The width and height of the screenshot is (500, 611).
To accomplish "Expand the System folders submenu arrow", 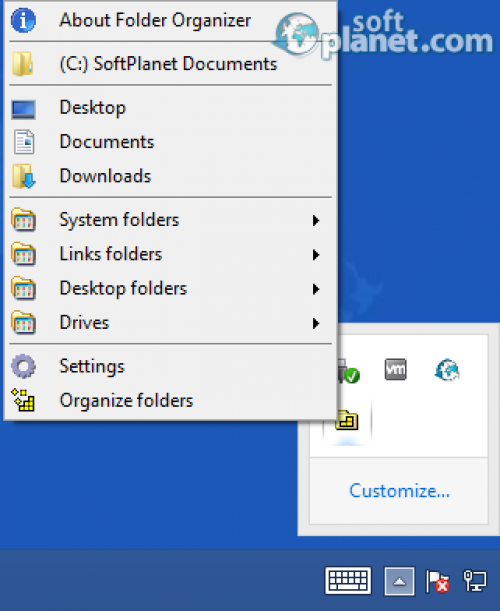I will tap(316, 221).
